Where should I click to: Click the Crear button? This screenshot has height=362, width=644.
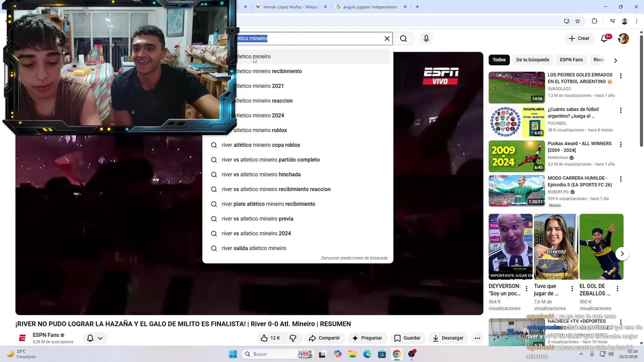point(579,39)
